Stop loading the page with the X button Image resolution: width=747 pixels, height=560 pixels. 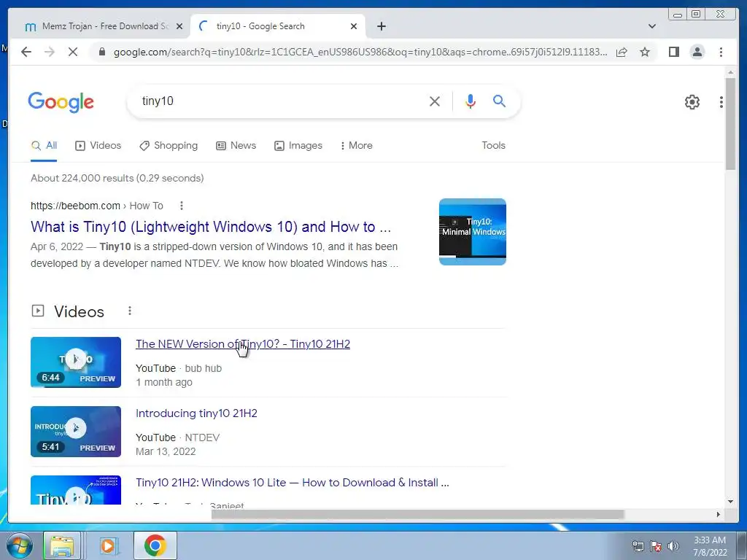point(72,52)
